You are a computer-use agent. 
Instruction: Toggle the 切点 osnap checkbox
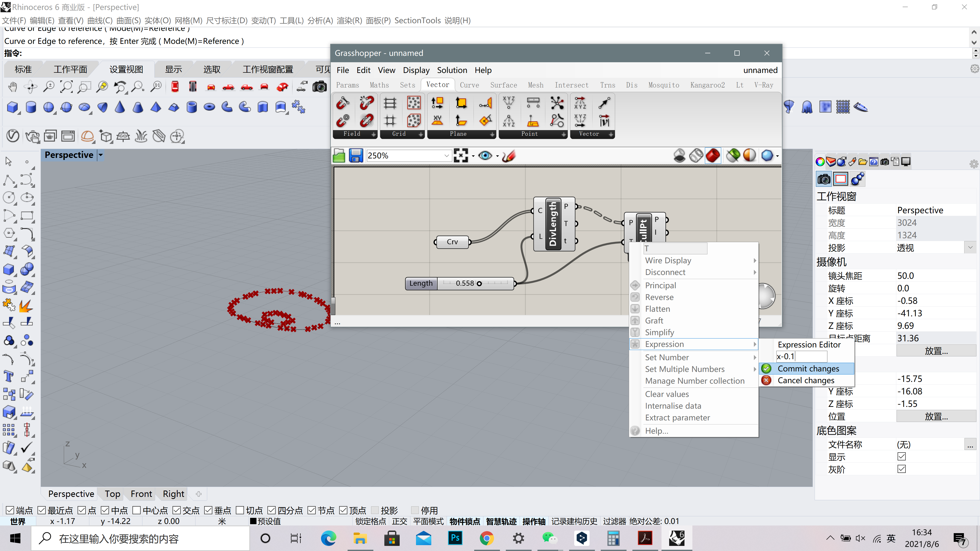pyautogui.click(x=240, y=510)
